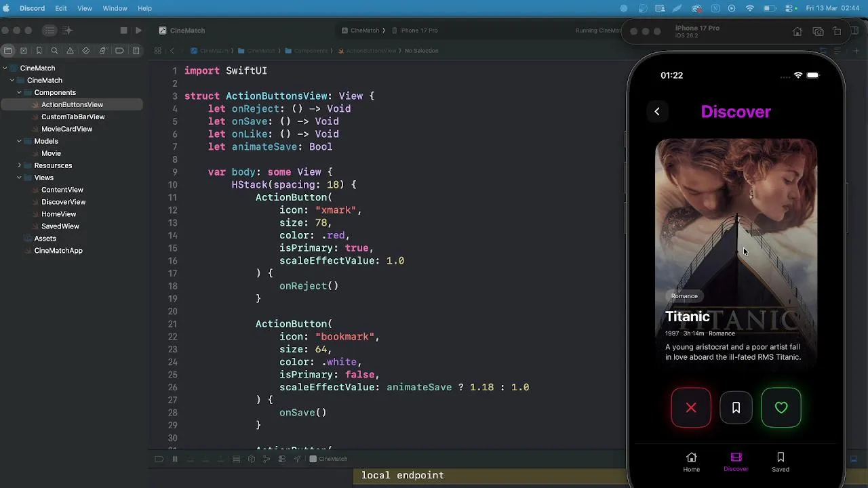Switch to the Home tab in app
868x488 pixels.
click(691, 462)
